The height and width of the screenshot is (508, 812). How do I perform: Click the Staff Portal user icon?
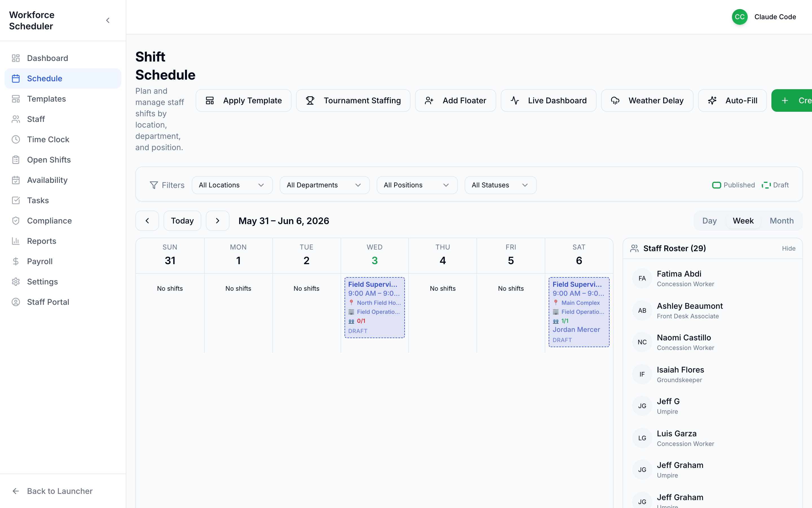16,302
